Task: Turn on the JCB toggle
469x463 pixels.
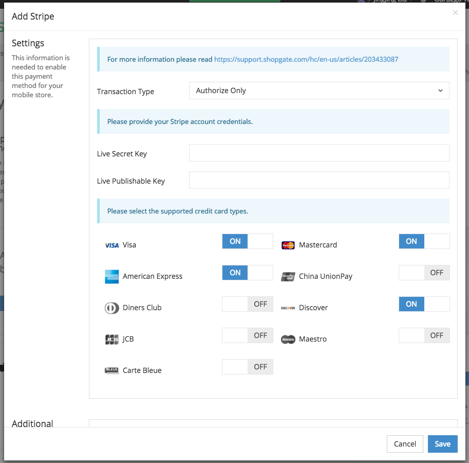Action: (248, 335)
